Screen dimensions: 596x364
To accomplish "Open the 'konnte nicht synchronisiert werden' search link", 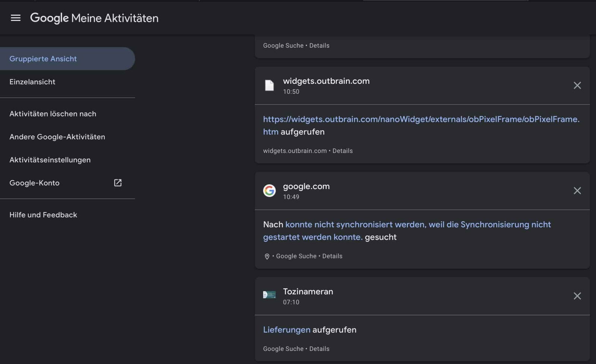I will click(407, 231).
